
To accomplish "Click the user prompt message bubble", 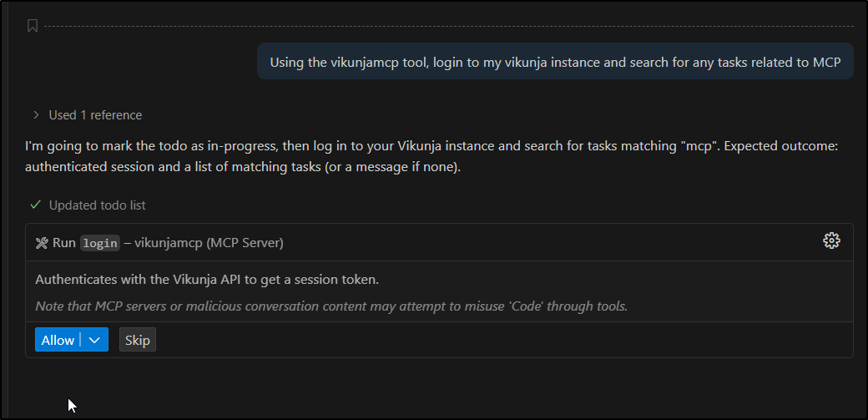I will (555, 62).
